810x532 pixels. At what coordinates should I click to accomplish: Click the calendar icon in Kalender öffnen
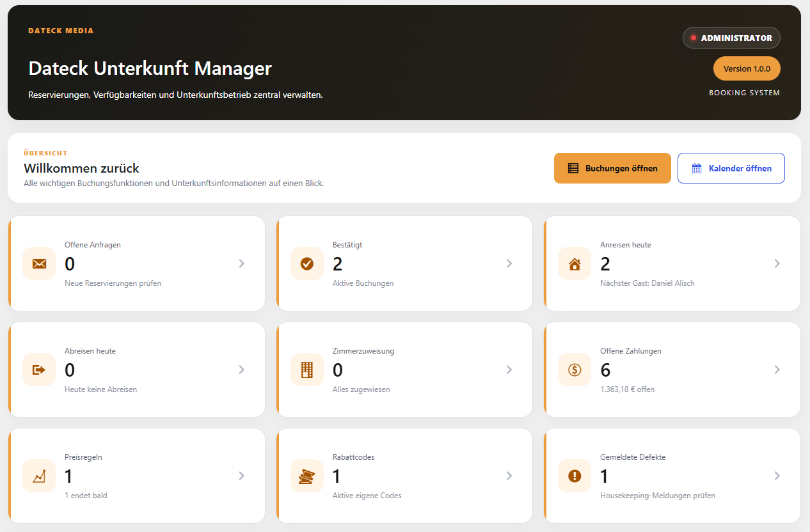pyautogui.click(x=697, y=168)
